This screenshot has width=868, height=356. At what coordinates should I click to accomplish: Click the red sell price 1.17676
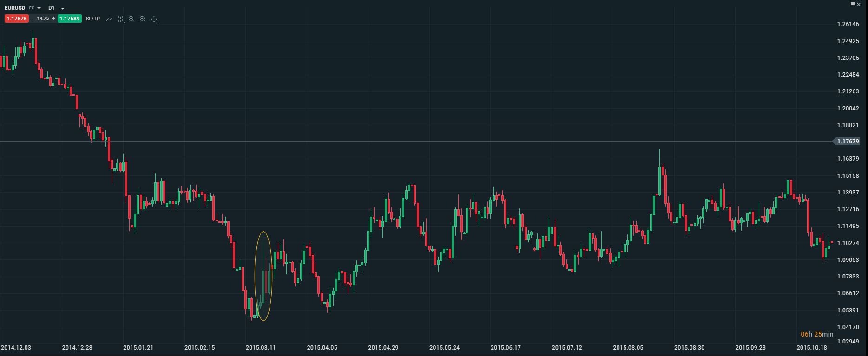[17, 19]
